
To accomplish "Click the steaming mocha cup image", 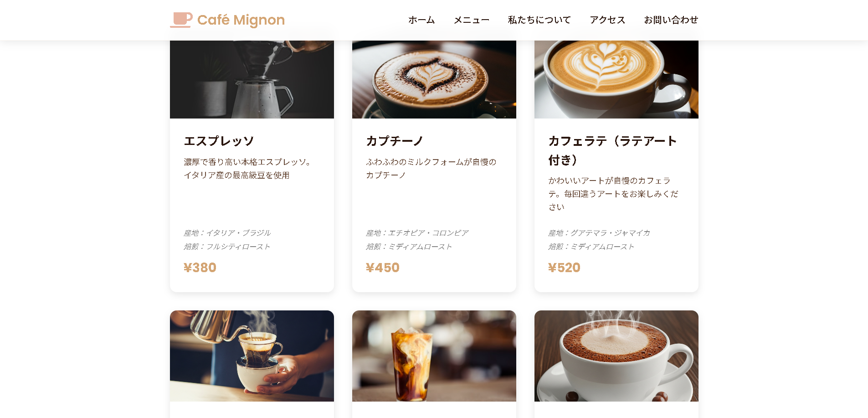I will click(616, 356).
